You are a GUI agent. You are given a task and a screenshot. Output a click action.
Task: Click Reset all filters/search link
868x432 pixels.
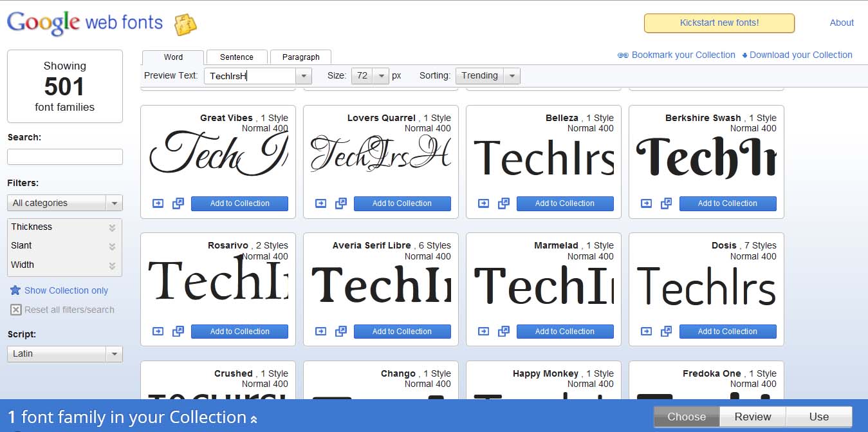pos(69,310)
